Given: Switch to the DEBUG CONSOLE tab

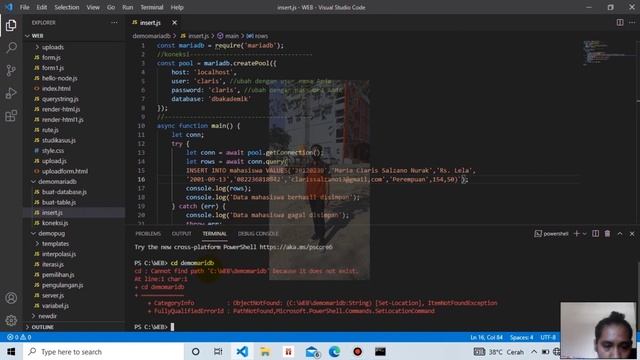Looking at the screenshot, I should [258, 233].
